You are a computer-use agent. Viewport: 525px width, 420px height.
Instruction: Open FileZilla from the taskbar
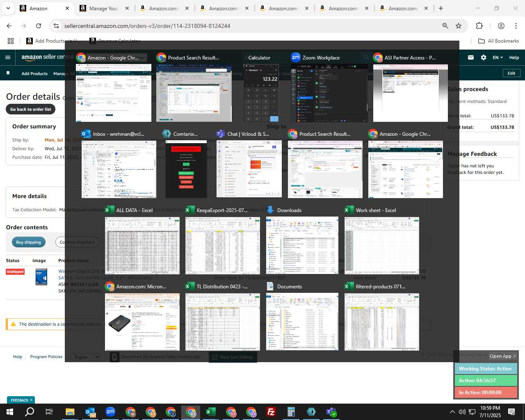[271, 412]
